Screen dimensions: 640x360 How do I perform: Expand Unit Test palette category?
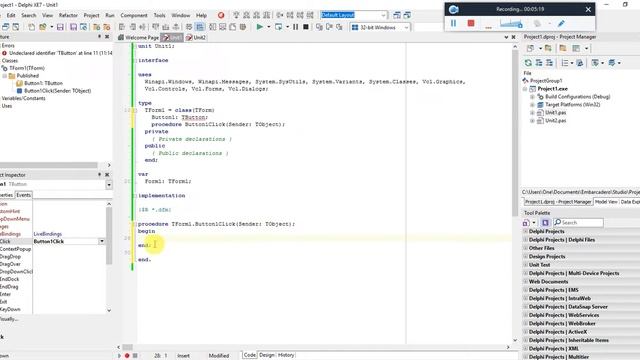(525, 265)
